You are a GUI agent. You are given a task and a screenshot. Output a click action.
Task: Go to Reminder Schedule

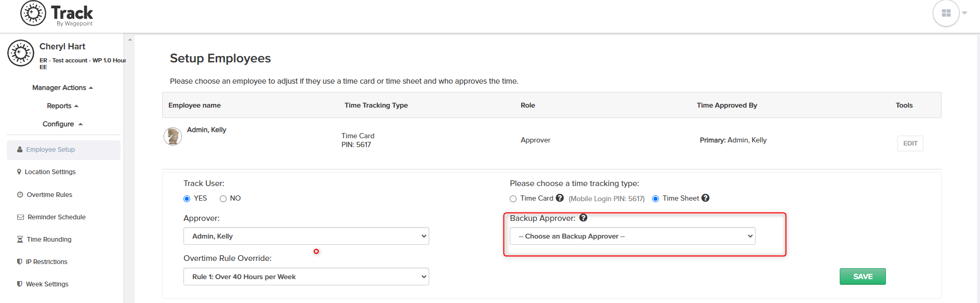[57, 217]
